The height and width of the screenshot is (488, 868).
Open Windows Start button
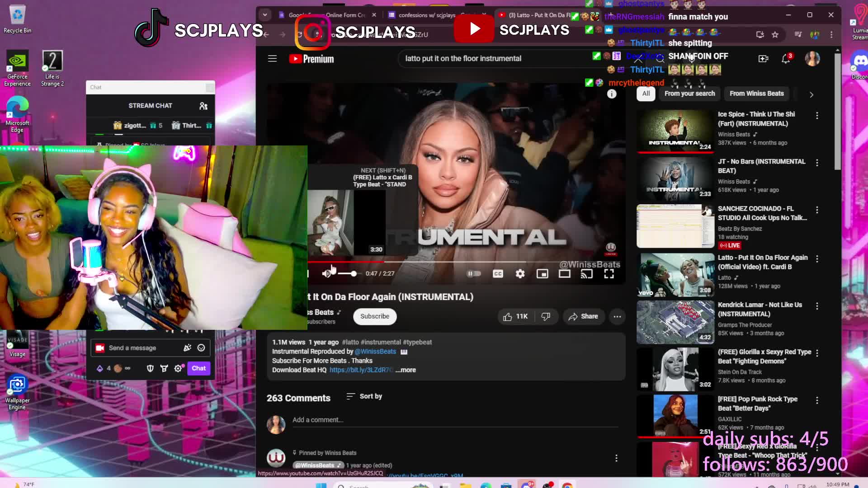(321, 486)
